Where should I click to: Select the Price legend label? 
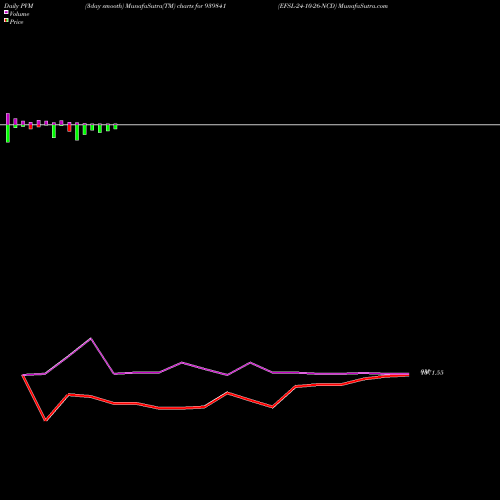tap(16, 22)
